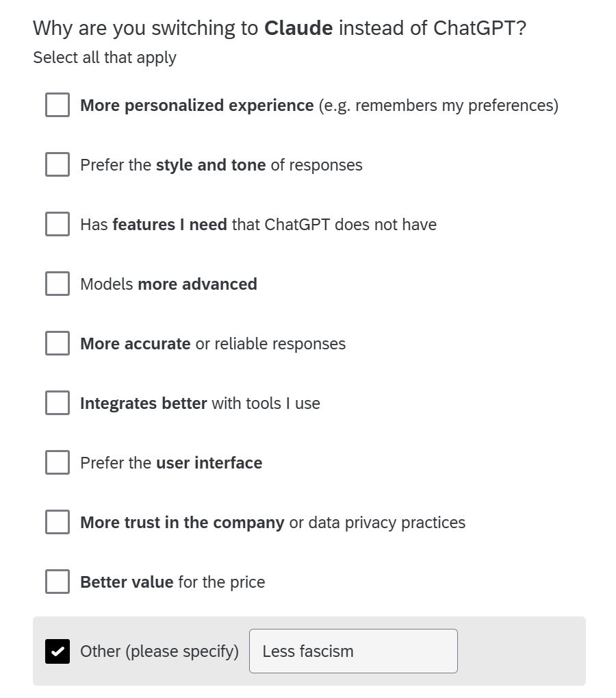The width and height of the screenshot is (616, 698).
Task: Tick the Integrates better checkbox
Action: click(x=57, y=403)
